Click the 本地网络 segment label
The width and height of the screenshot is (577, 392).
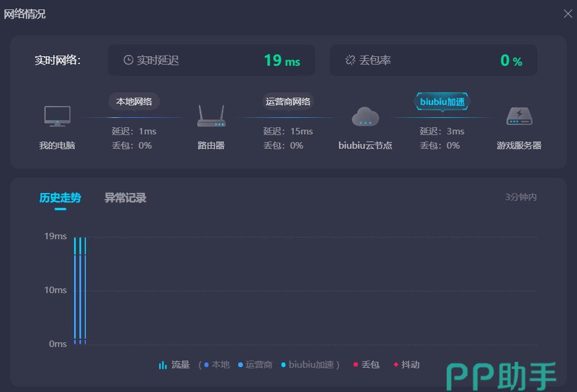(134, 101)
